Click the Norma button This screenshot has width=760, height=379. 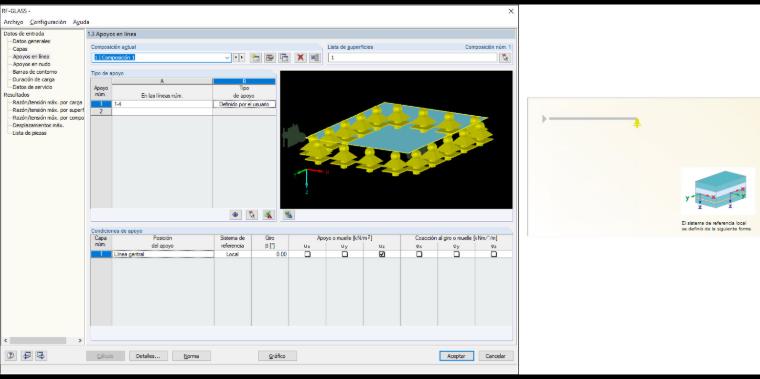tap(191, 356)
